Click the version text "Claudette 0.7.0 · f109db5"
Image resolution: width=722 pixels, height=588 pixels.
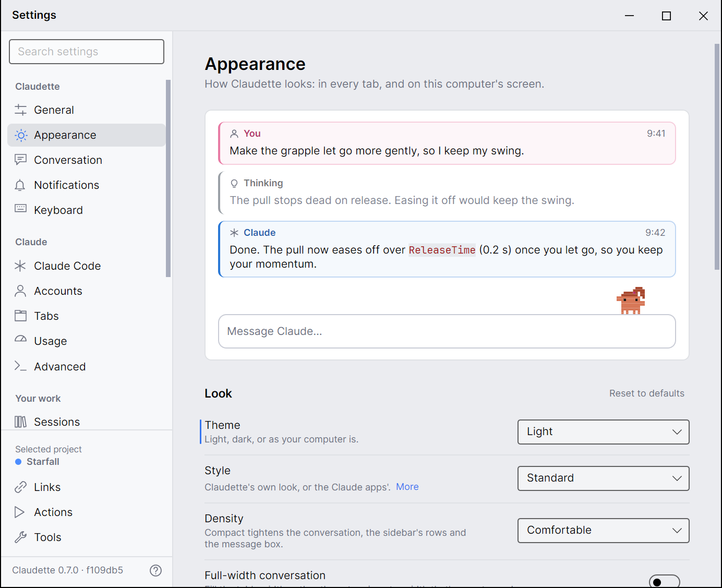pyautogui.click(x=68, y=570)
